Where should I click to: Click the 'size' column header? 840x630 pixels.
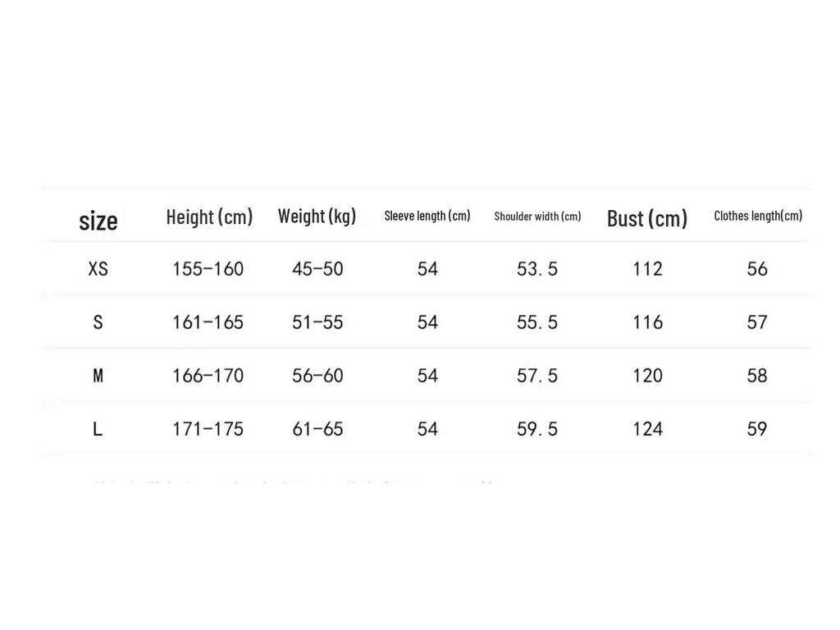[x=98, y=220]
